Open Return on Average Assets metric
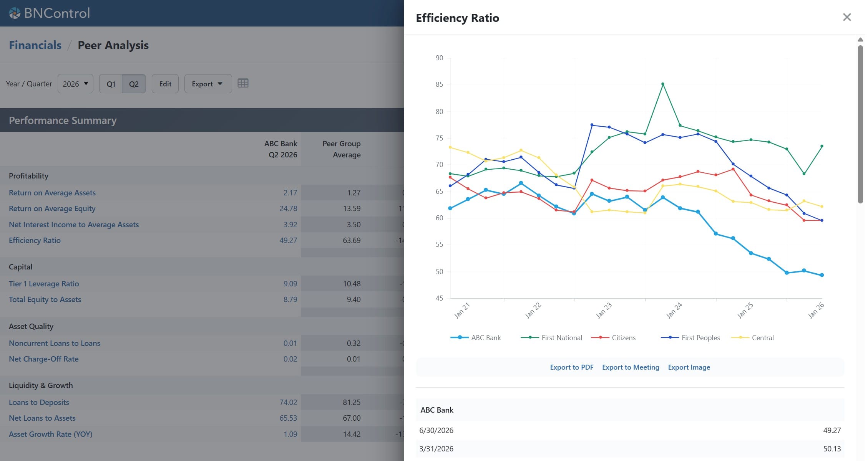Image resolution: width=868 pixels, height=461 pixels. (x=52, y=193)
